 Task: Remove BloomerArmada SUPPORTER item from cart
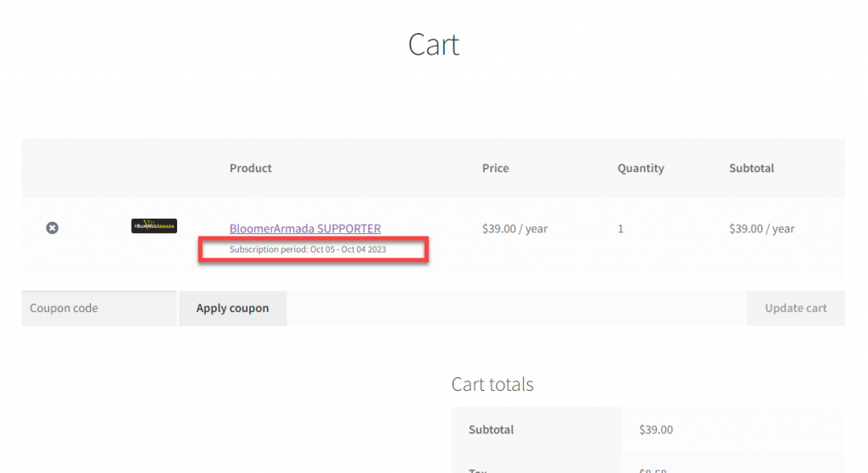(x=52, y=228)
